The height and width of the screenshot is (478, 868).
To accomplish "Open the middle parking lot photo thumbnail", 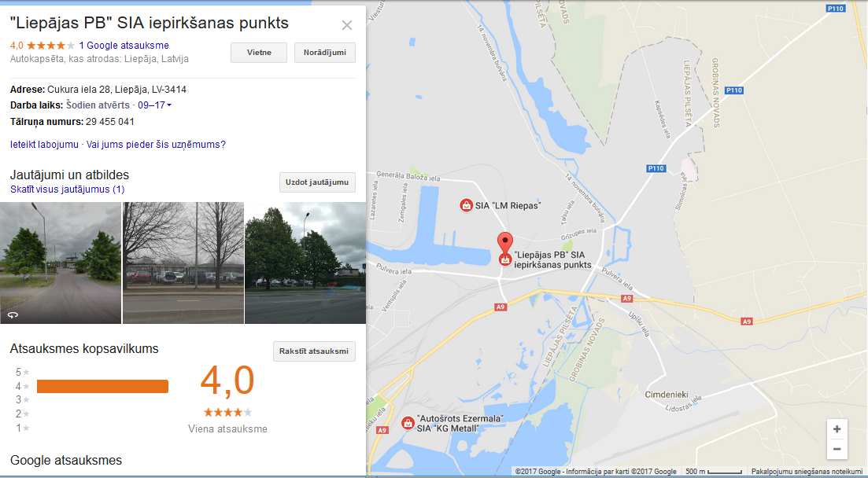I will coord(183,263).
